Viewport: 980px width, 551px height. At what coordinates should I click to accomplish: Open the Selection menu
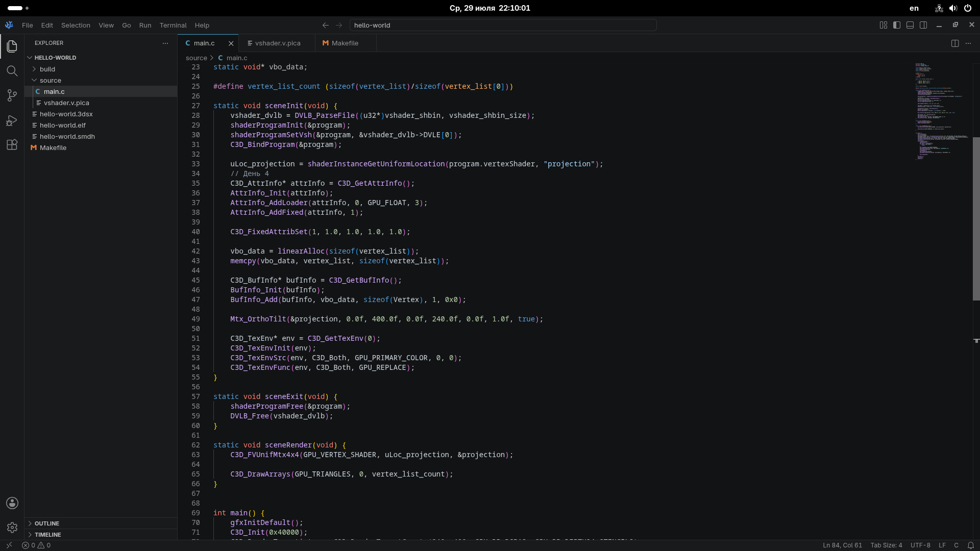(76, 25)
